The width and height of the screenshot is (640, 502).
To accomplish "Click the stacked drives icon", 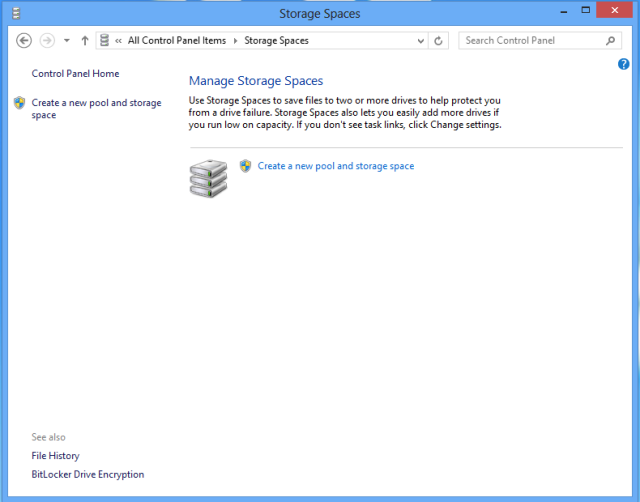I will pos(208,179).
